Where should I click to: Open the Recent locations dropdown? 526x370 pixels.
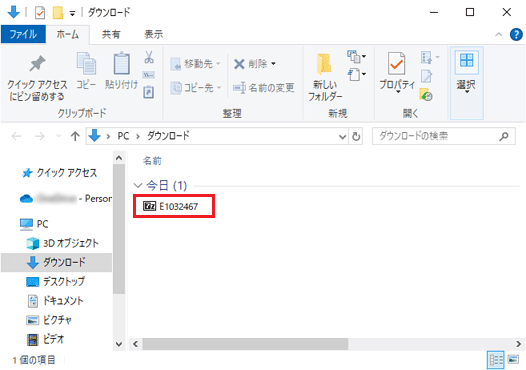tap(58, 136)
